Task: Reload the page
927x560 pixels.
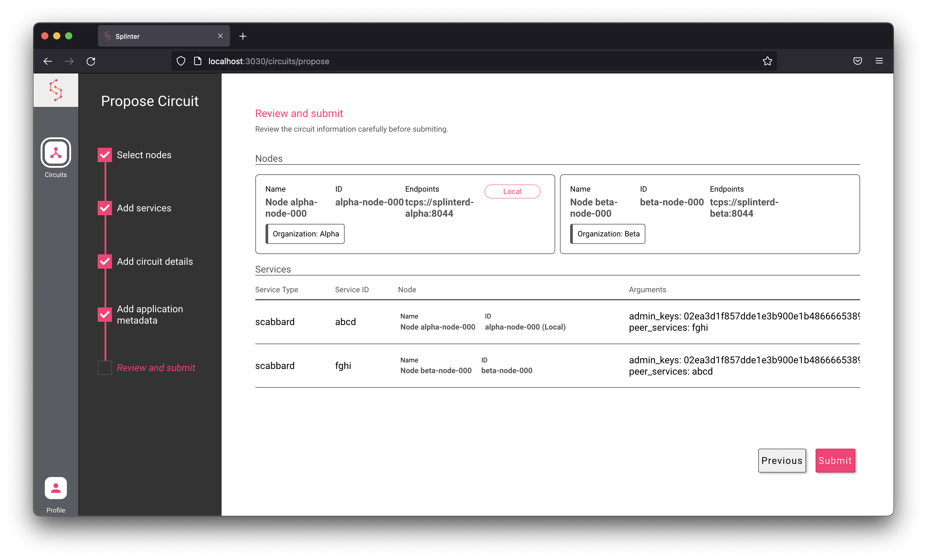Action: [x=91, y=61]
